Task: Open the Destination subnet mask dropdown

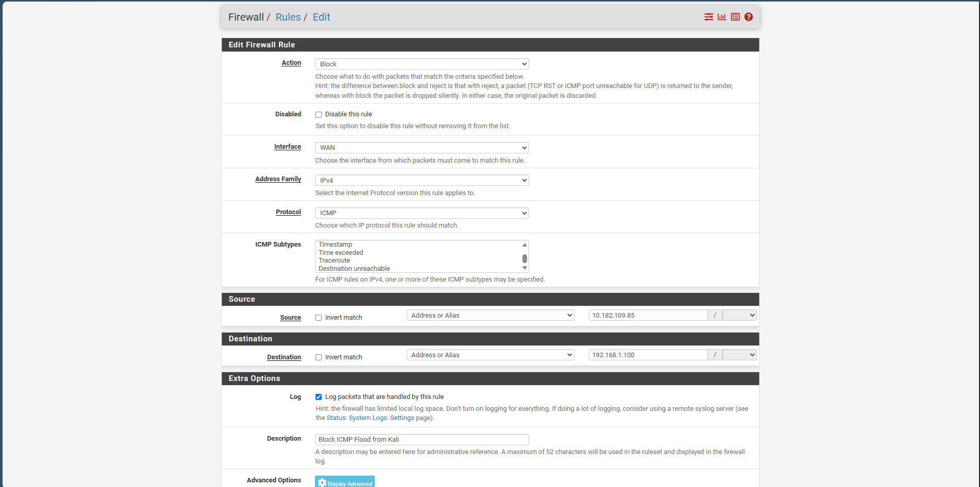Action: (x=740, y=355)
